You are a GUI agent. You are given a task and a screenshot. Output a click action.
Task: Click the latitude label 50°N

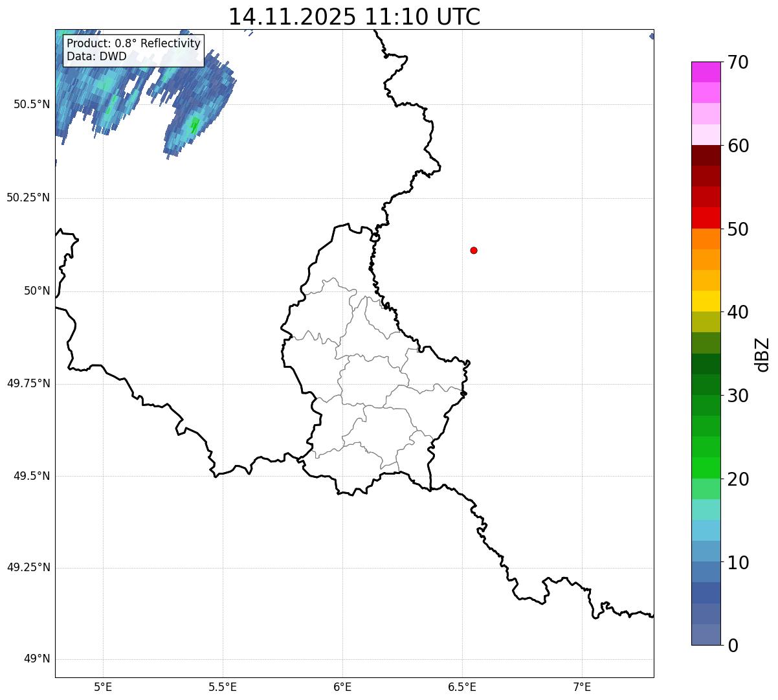coord(36,291)
